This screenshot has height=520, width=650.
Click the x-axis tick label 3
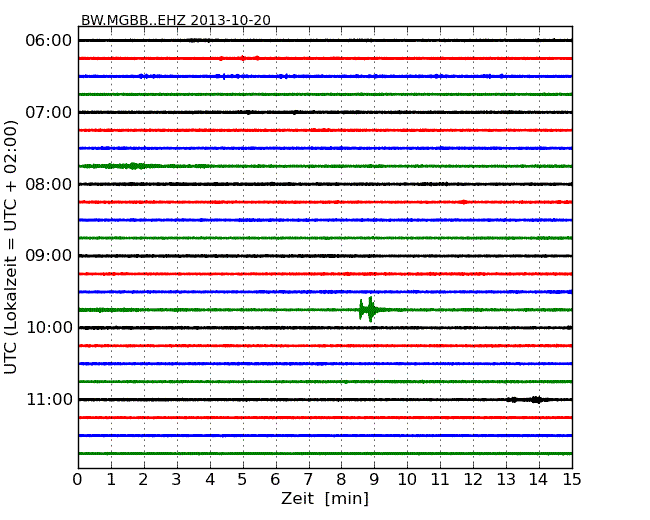[x=177, y=480]
